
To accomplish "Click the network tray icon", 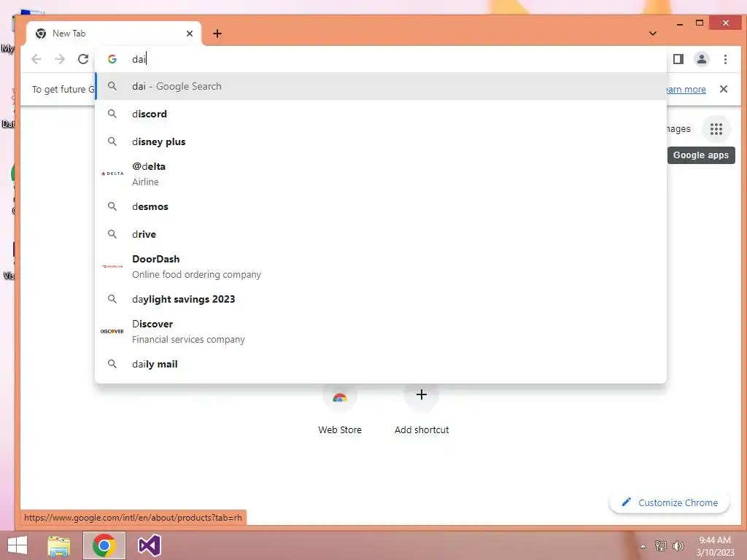I will pos(661,545).
